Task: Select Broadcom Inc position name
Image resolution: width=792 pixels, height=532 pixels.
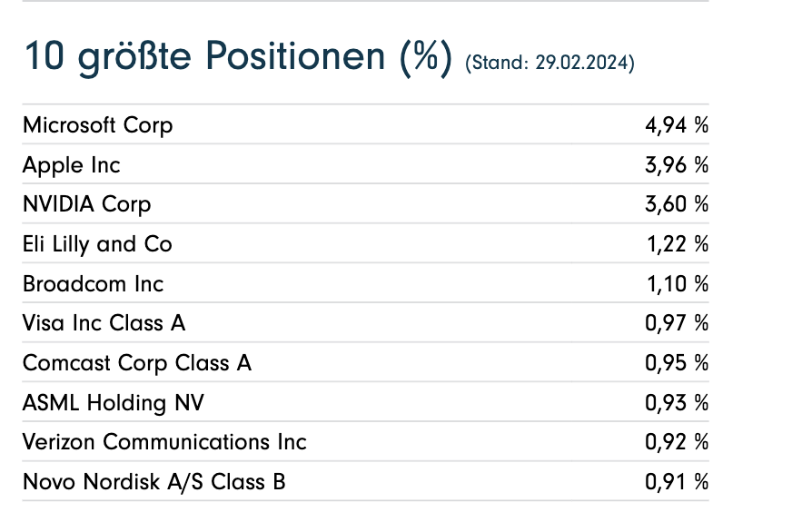Action: click(x=94, y=284)
